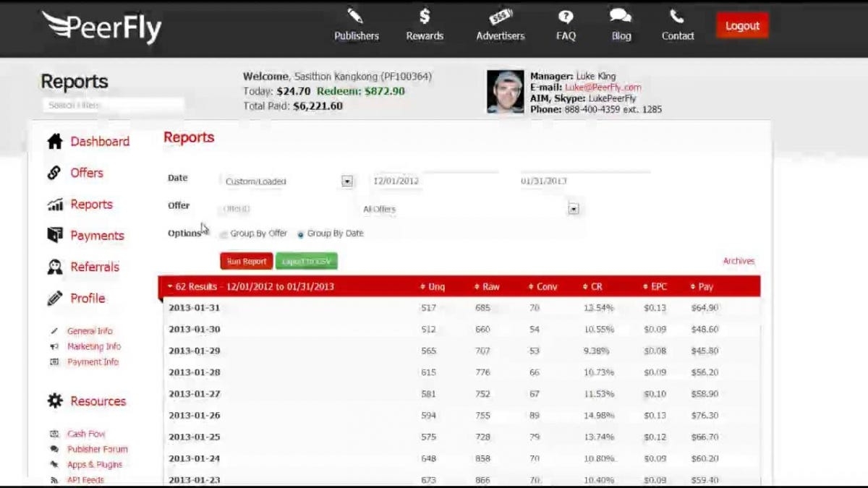Open the Archives link
This screenshot has width=868, height=488.
click(x=739, y=261)
